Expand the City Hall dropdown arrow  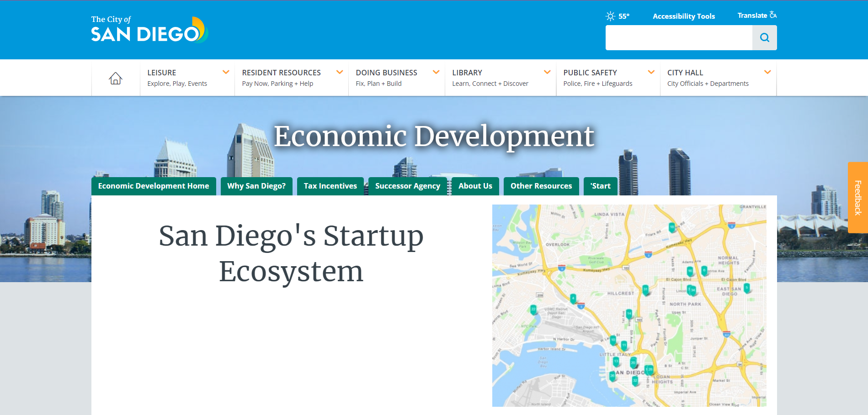point(767,72)
